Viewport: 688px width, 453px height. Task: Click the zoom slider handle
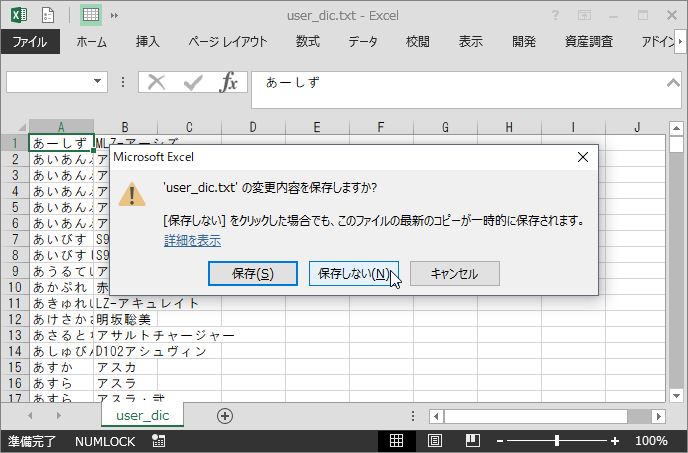click(557, 440)
